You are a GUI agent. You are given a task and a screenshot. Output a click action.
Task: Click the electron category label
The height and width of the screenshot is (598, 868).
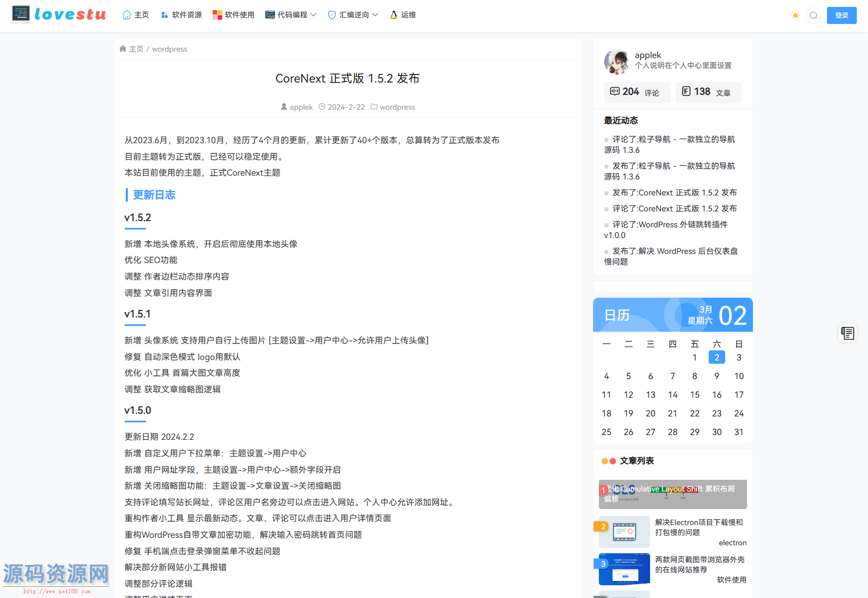click(733, 543)
